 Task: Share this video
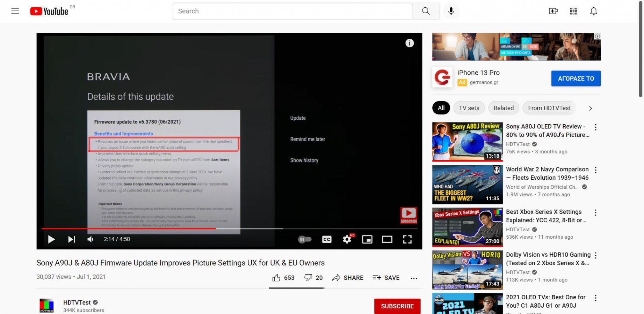348,278
